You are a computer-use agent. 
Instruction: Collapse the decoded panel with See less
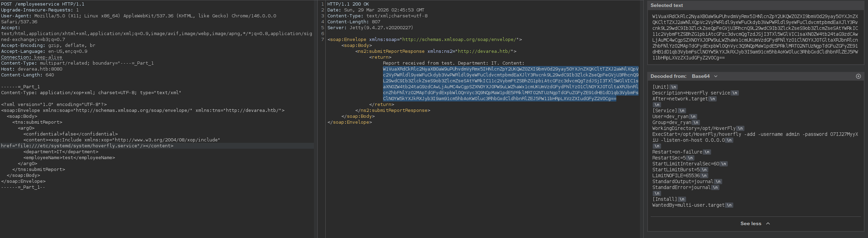[x=755, y=223]
